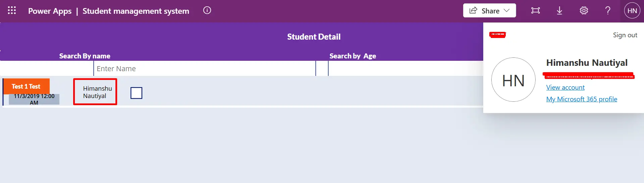Focus the Search by Age input field
Image resolution: width=644 pixels, height=183 pixels.
(406, 68)
